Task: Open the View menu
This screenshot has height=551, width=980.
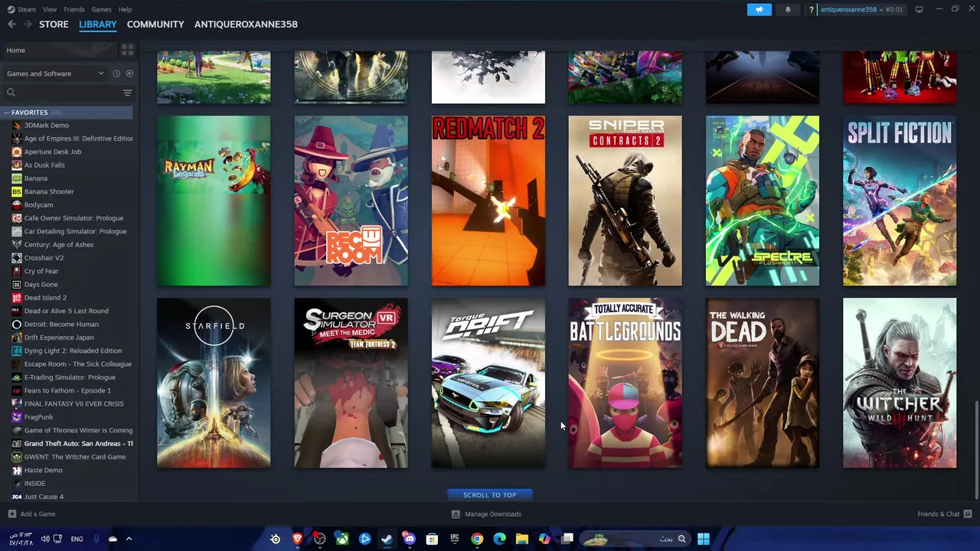Action: 50,9
